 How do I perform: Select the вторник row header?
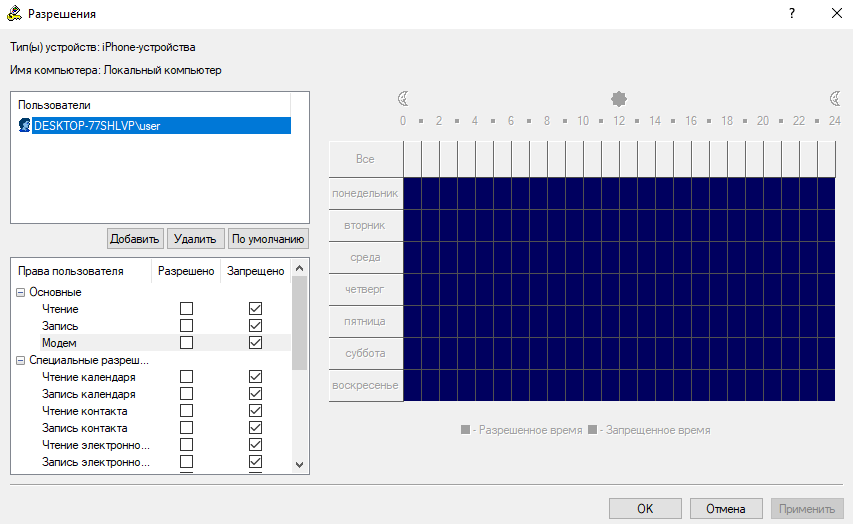(366, 225)
